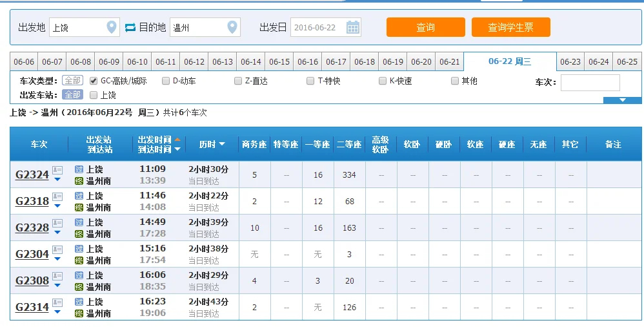This screenshot has width=644, height=327.
Task: Sort descending using white down arrow on 到达时间
Action: tap(177, 149)
